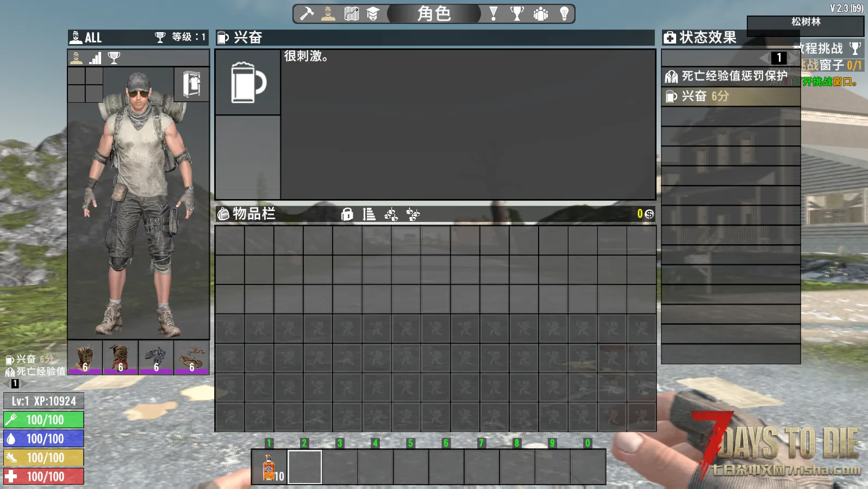This screenshot has width=868, height=489.
Task: Select the whiskey bottle in hotbar slot 1
Action: [x=269, y=467]
